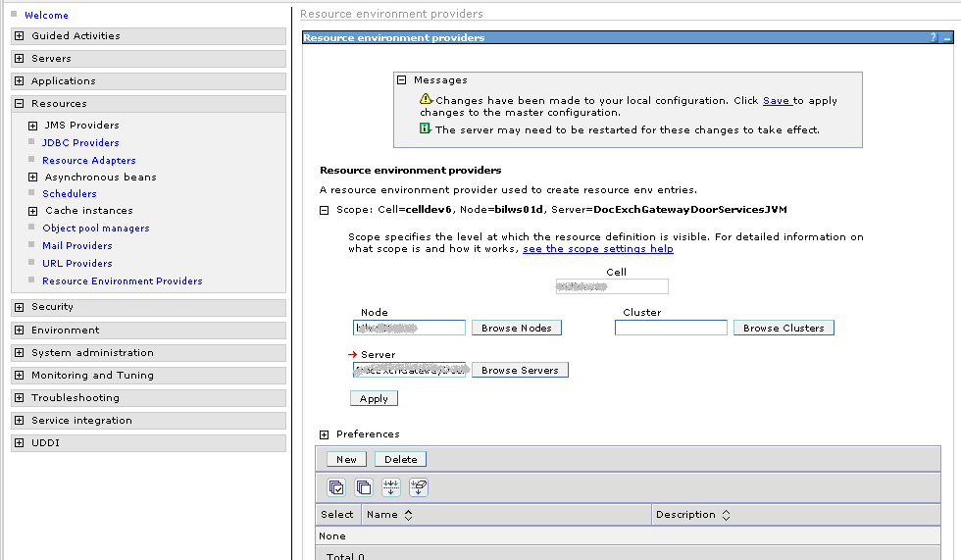Viewport: 961px width, 560px height.
Task: Click the Clear filter value icon
Action: (418, 487)
